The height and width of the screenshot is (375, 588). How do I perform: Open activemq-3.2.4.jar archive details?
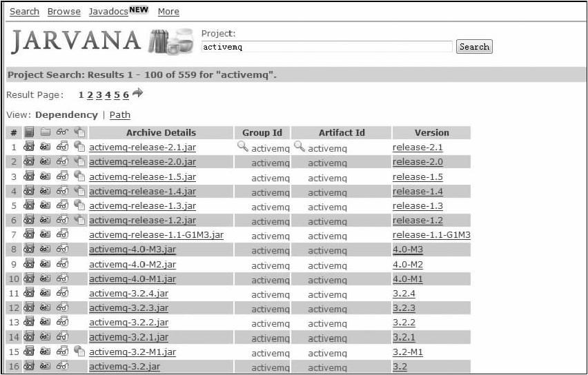pyautogui.click(x=128, y=293)
